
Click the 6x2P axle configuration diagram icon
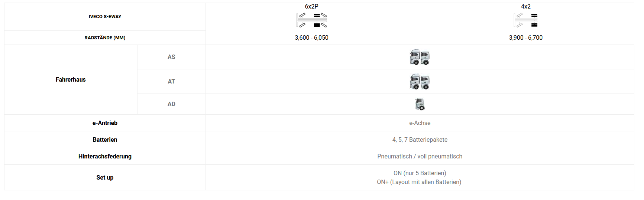coord(311,20)
